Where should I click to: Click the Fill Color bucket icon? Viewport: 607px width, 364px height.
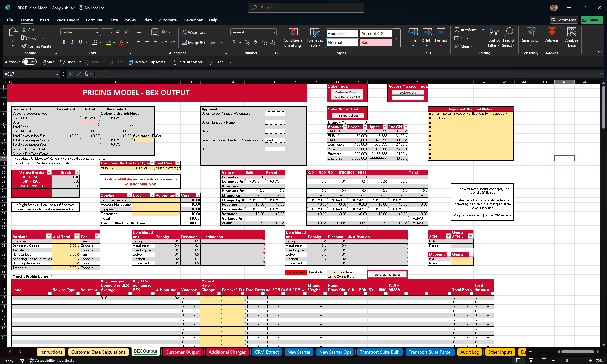click(x=108, y=42)
